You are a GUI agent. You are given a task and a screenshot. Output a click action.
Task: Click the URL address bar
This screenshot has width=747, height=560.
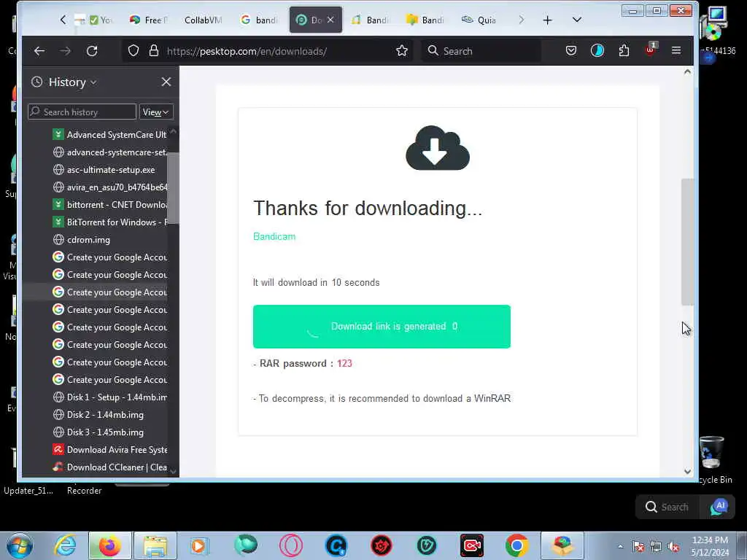[267, 51]
